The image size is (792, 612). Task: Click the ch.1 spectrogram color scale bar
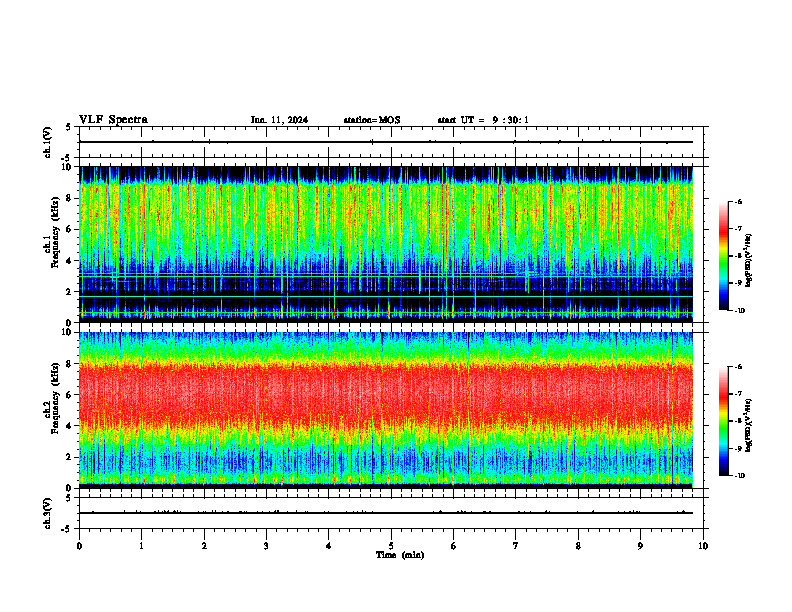click(x=724, y=256)
